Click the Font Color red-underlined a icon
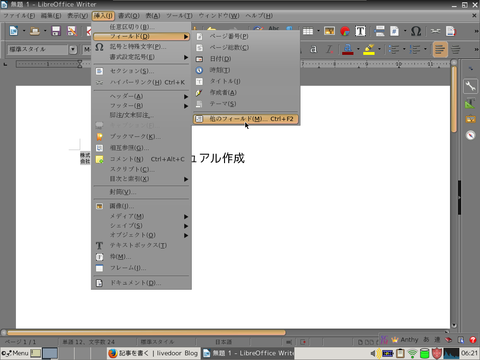The width and height of the screenshot is (480, 360). tap(347, 49)
